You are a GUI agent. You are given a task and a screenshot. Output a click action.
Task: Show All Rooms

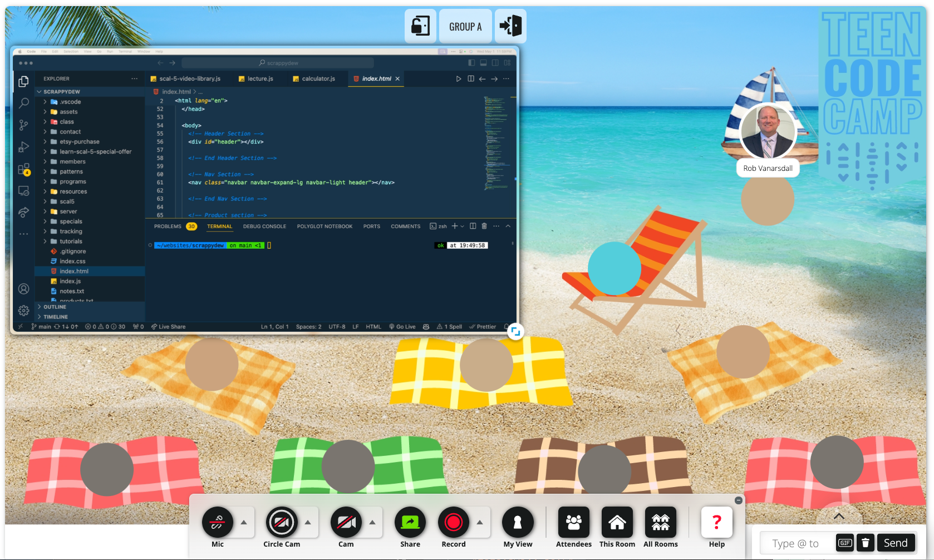coord(661,522)
